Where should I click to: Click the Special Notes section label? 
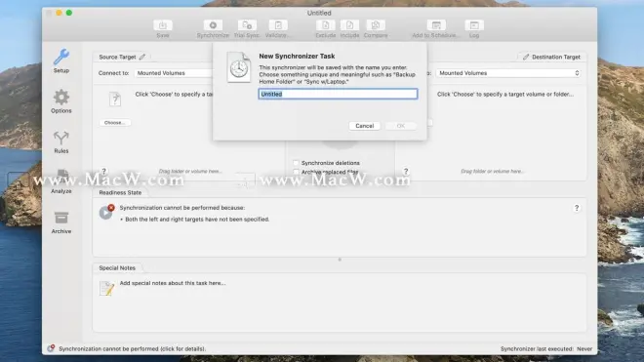coord(117,267)
